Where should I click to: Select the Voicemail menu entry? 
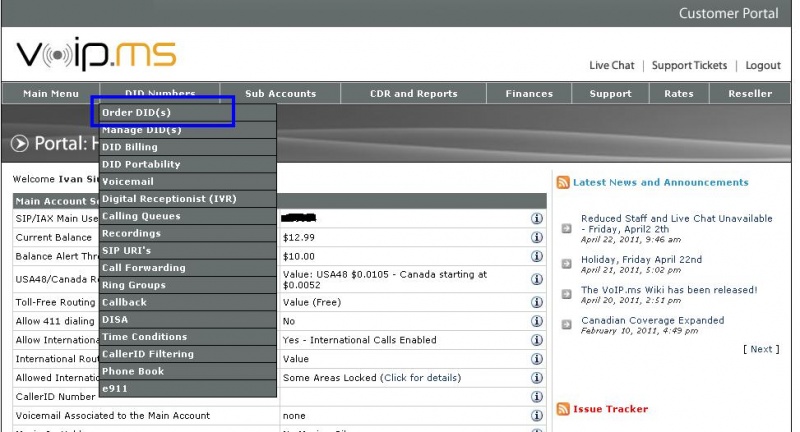(188, 182)
